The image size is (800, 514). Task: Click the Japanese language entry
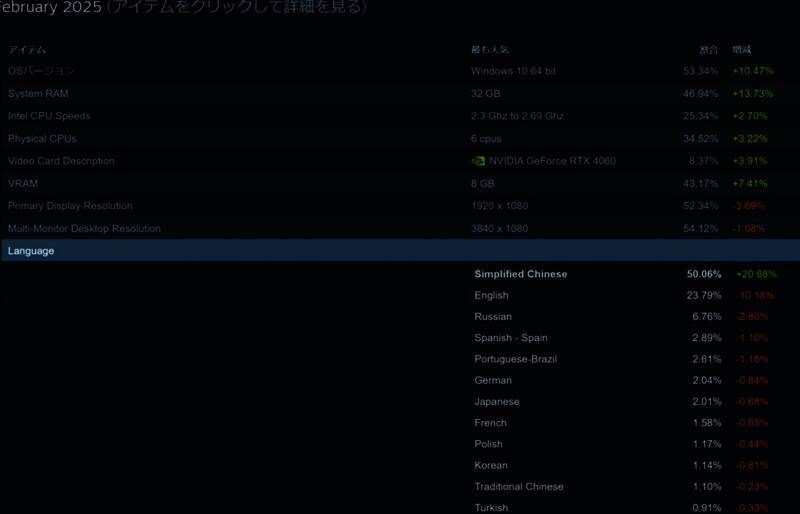pyautogui.click(x=497, y=402)
